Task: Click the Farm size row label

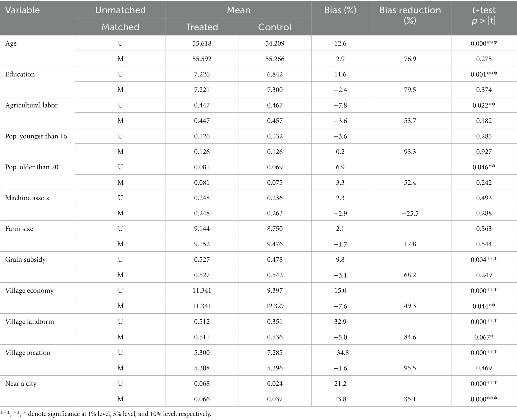Action: (19, 229)
